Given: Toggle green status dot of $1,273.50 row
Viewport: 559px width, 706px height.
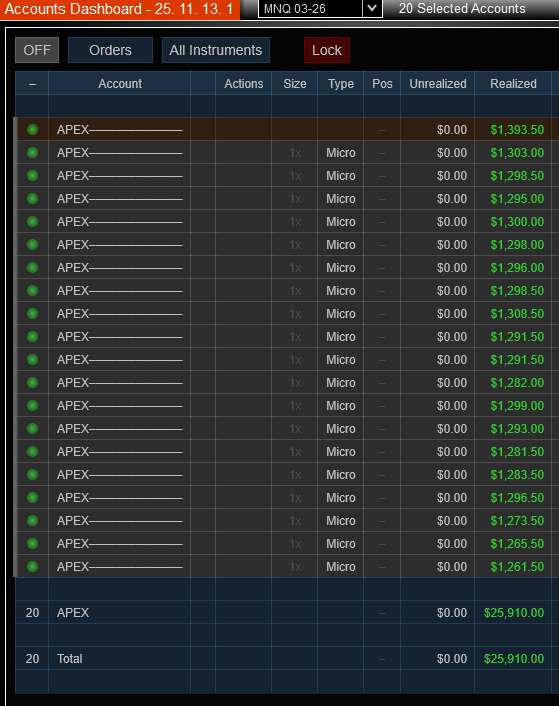Looking at the screenshot, I should tap(32, 520).
